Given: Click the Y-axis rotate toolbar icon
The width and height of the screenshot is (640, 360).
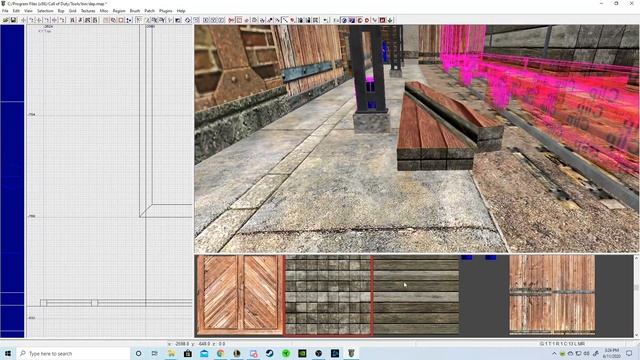Looking at the screenshot, I should point(47,20).
